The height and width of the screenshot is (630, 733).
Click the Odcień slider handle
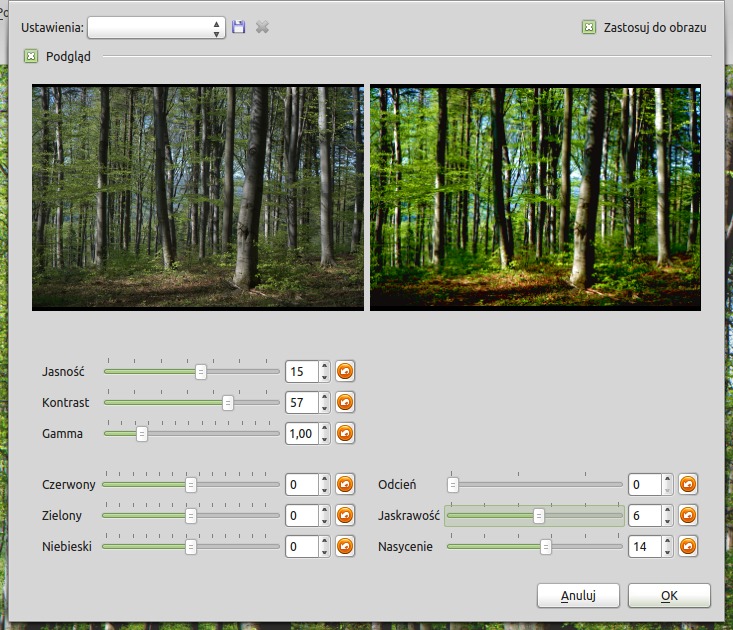[x=453, y=485]
